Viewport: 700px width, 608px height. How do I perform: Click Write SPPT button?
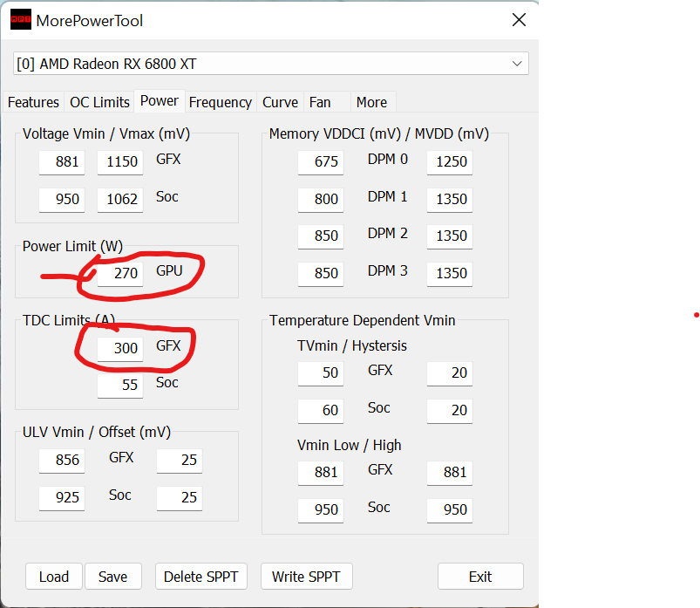306,577
